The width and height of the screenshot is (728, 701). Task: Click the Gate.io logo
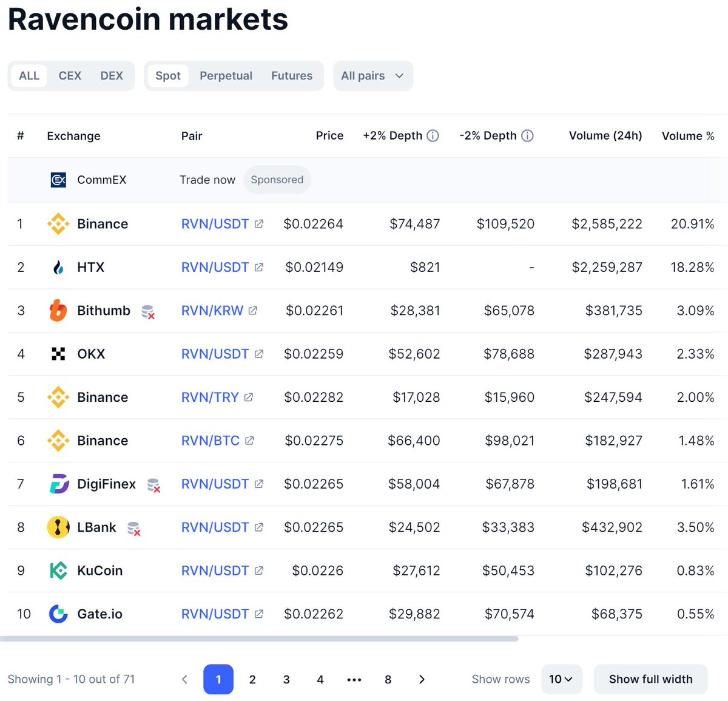pos(58,614)
